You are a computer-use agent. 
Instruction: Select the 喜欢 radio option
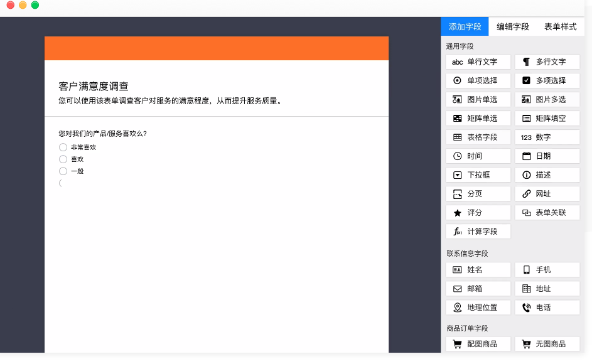(63, 159)
